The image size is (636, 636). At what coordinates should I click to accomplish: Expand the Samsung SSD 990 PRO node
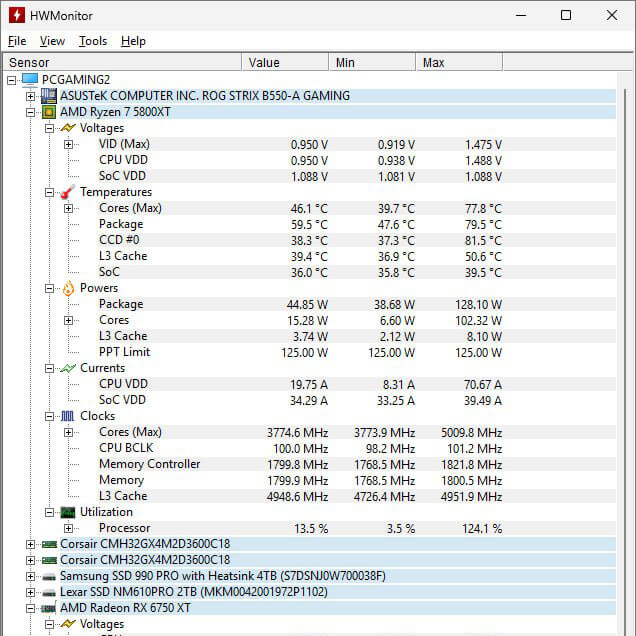tap(30, 577)
